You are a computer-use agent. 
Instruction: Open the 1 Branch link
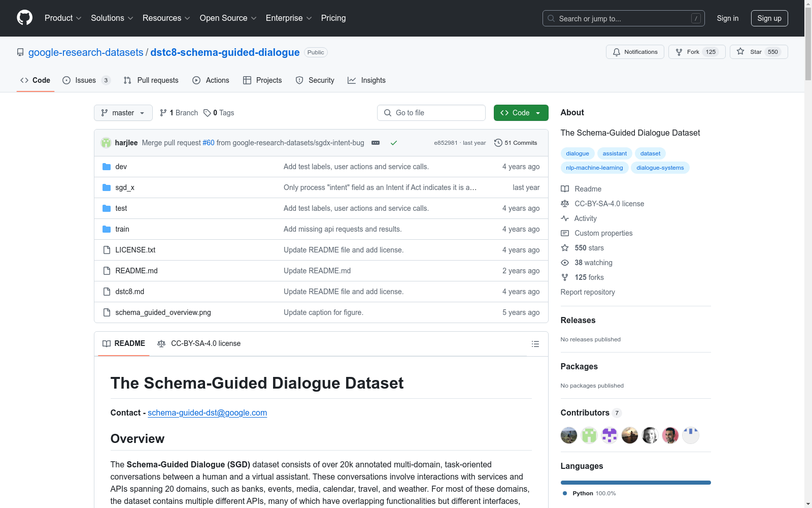click(179, 113)
